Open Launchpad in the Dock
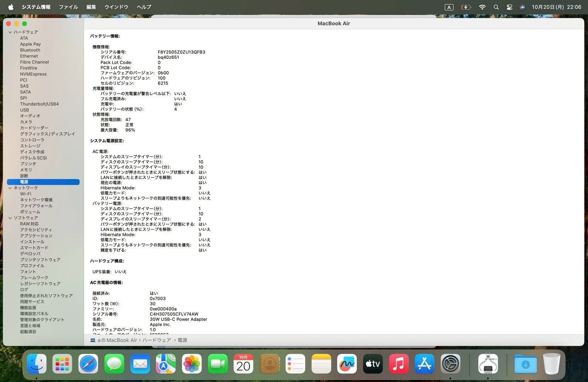The image size is (588, 382). 62,364
